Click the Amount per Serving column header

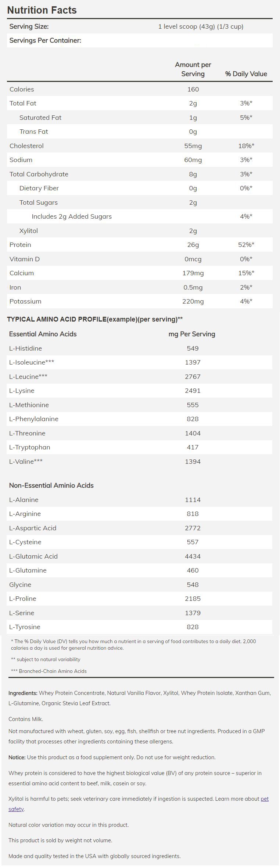(x=193, y=69)
